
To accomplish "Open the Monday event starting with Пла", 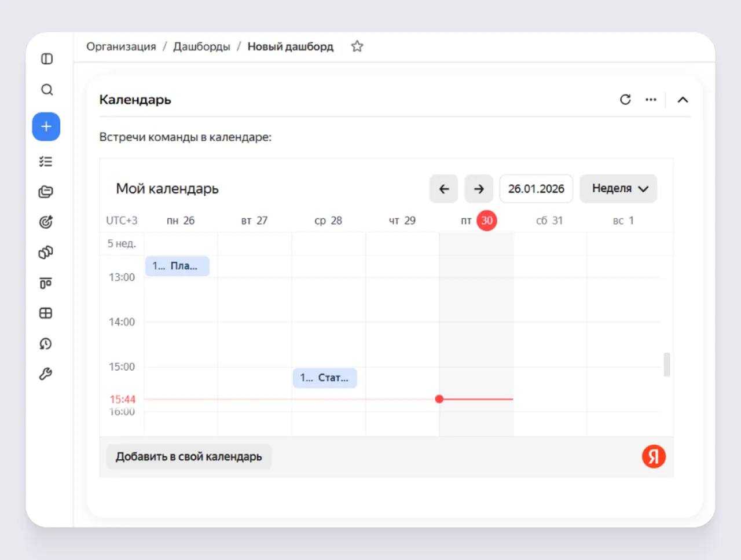I will [x=177, y=266].
